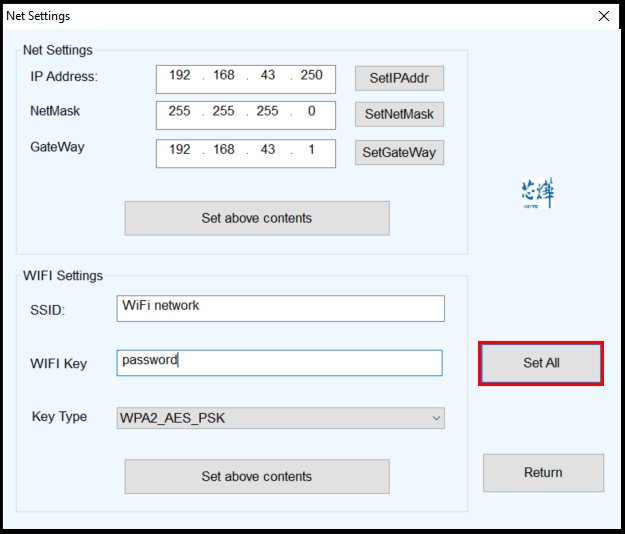Click the Return button

[x=543, y=473]
